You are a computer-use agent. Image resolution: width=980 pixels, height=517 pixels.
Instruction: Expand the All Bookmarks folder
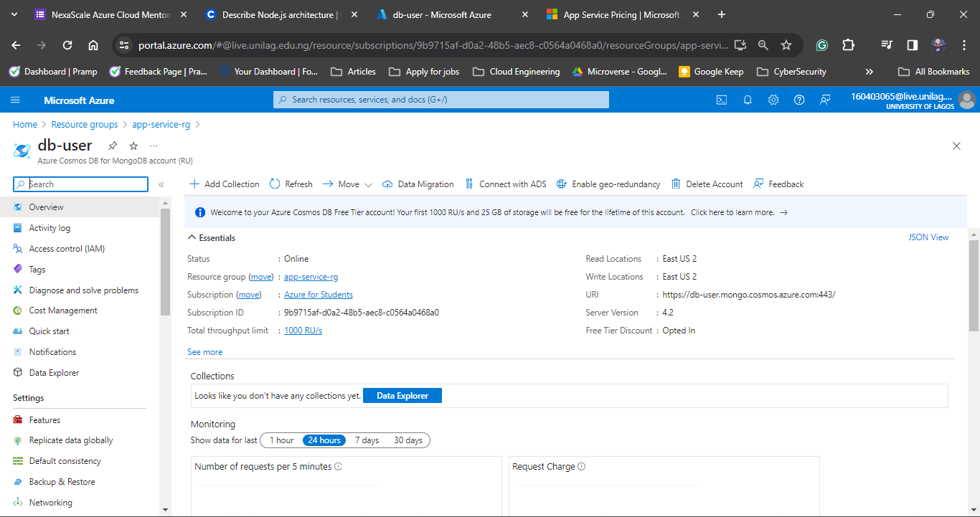click(x=934, y=72)
